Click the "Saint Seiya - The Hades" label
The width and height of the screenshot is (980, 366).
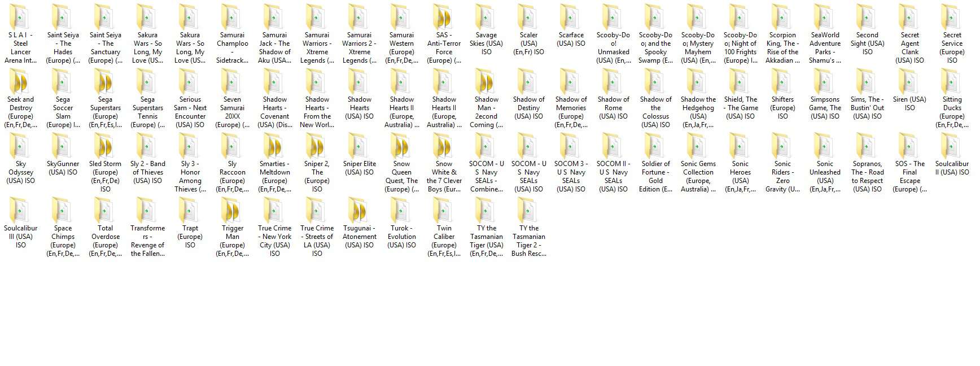click(63, 47)
